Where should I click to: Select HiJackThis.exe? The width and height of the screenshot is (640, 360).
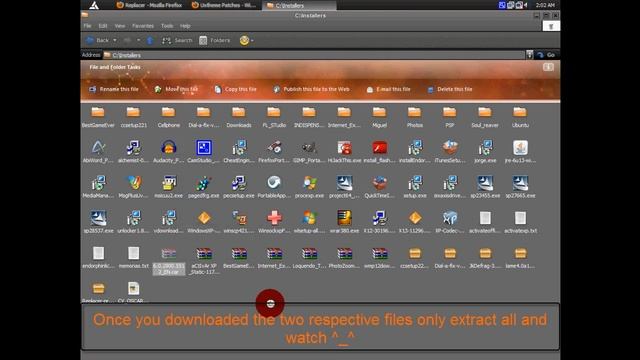click(x=344, y=151)
